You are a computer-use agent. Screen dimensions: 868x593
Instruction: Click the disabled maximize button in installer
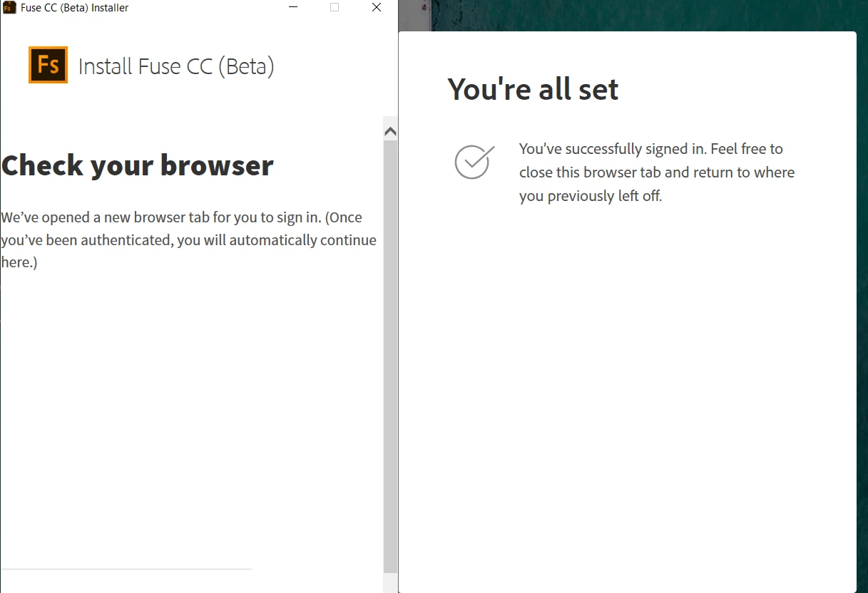coord(335,8)
